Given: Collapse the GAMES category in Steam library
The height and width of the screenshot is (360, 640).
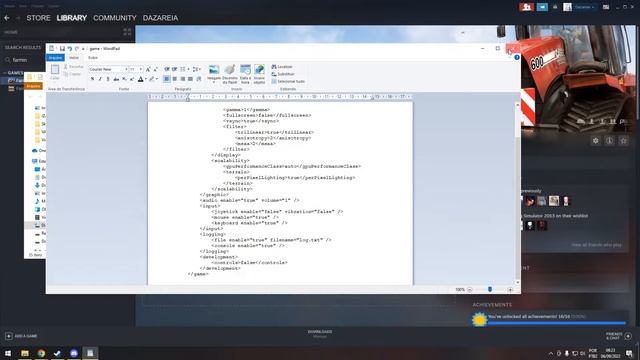Looking at the screenshot, I should (x=5, y=73).
